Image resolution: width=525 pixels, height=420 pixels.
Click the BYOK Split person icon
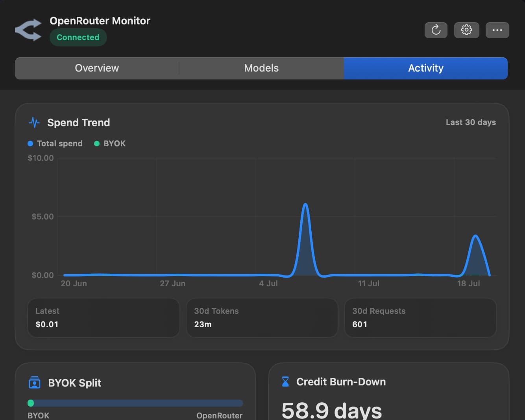click(x=35, y=382)
